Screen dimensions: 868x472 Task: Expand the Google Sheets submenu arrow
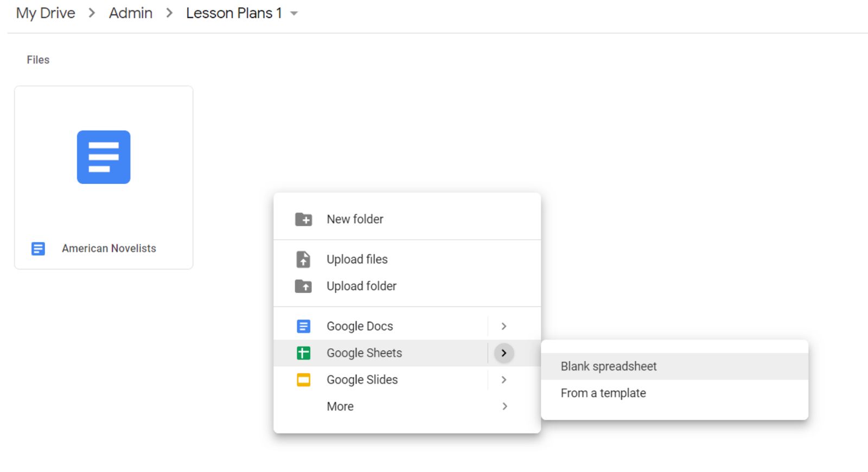pos(504,353)
